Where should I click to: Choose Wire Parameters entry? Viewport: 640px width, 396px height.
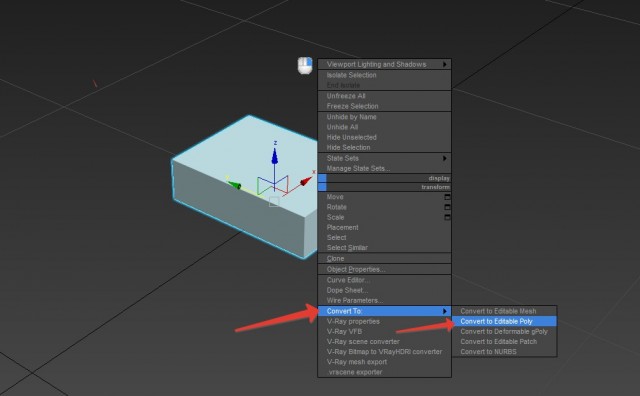pyautogui.click(x=384, y=300)
